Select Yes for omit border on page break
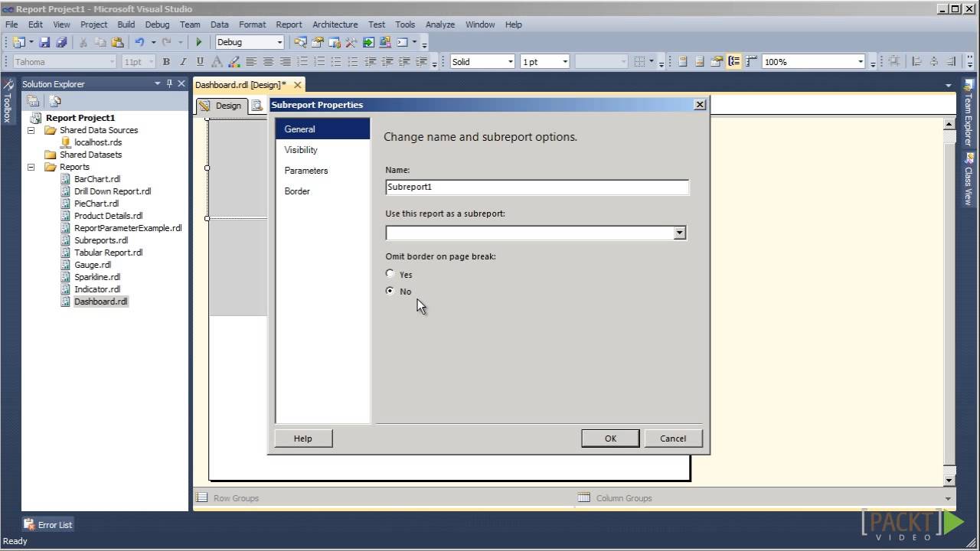Viewport: 980px width, 551px height. point(390,274)
